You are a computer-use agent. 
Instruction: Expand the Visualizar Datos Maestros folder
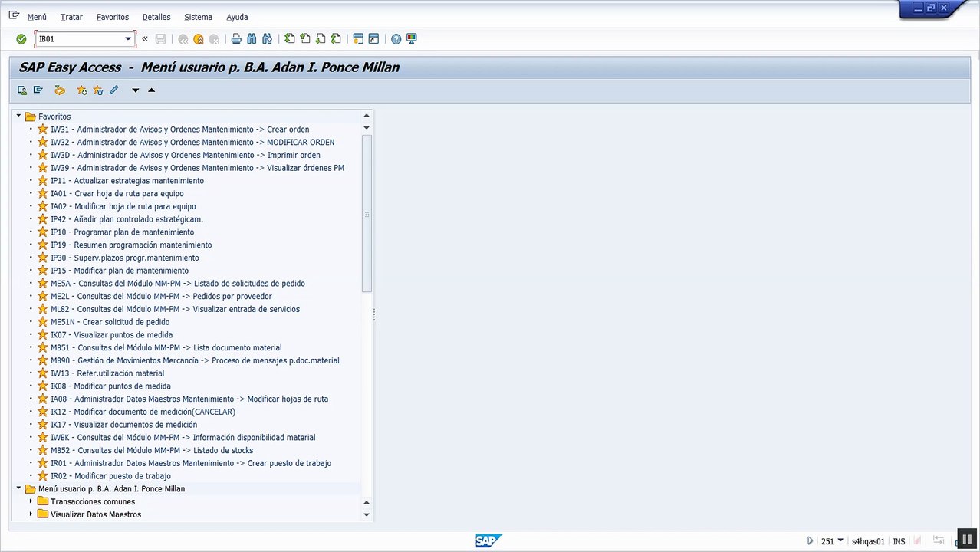pyautogui.click(x=31, y=514)
